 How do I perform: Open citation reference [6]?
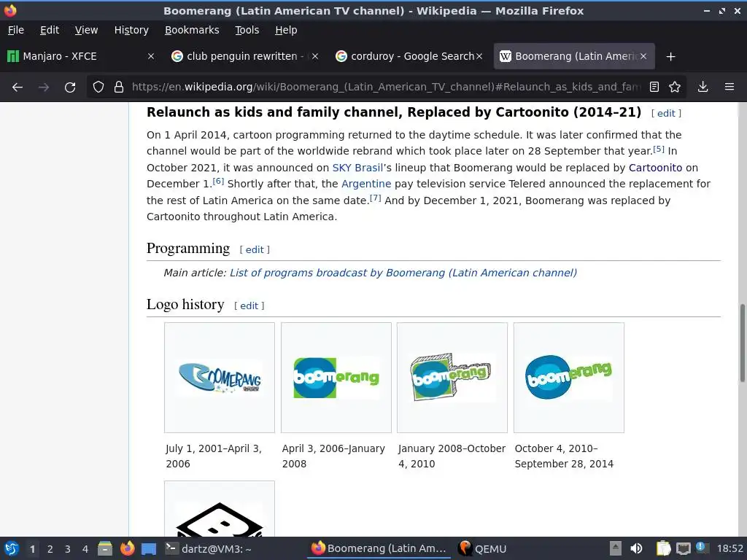point(217,182)
